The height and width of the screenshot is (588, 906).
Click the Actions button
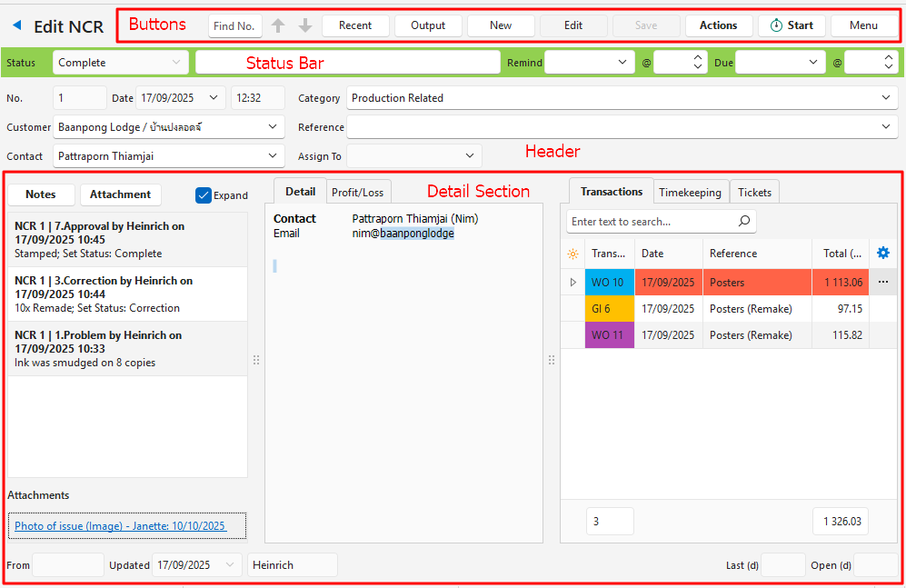tap(718, 25)
